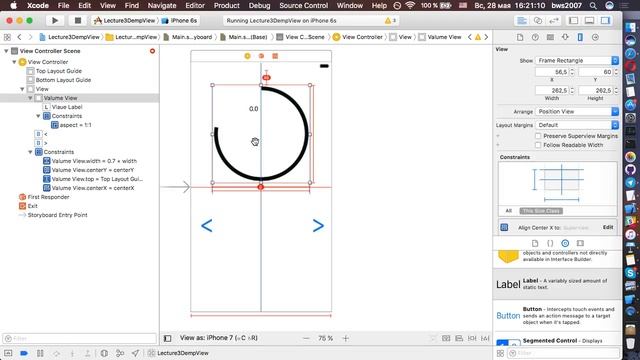Viewport: 640px width, 360px height.
Task: Open the Window menu
Action: pos(349,5)
